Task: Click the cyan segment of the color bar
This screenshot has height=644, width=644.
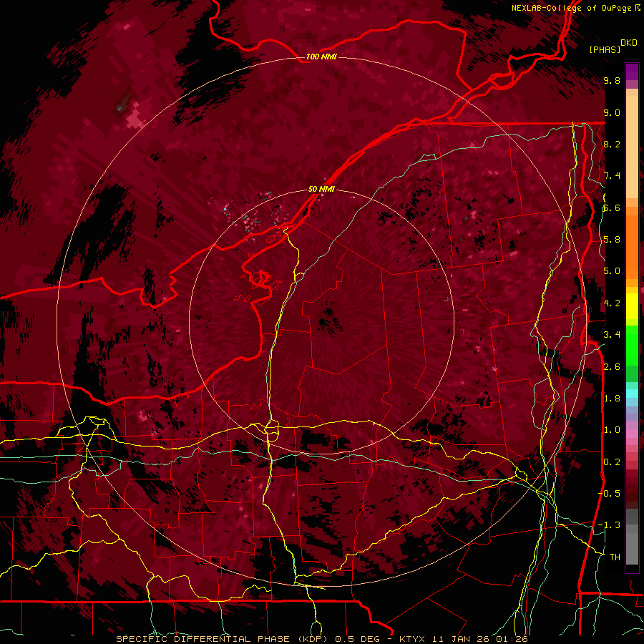Action: [x=632, y=394]
